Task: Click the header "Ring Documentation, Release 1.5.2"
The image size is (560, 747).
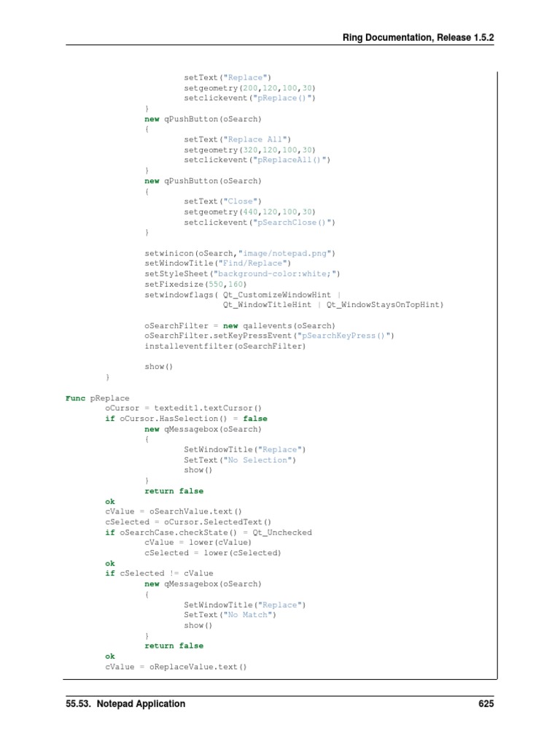Action: click(x=418, y=38)
